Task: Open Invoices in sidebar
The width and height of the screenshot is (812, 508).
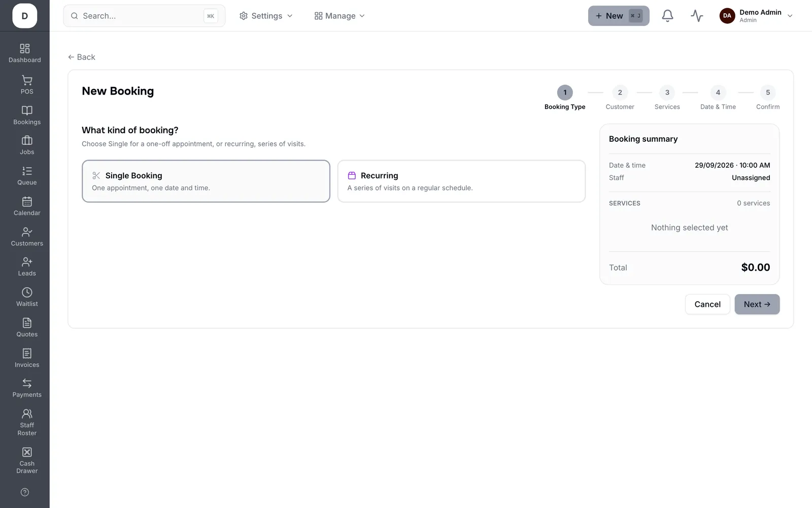Action: click(27, 358)
